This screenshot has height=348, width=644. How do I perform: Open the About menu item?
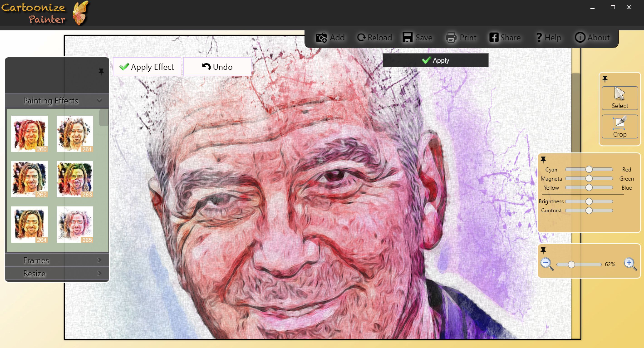click(x=592, y=38)
